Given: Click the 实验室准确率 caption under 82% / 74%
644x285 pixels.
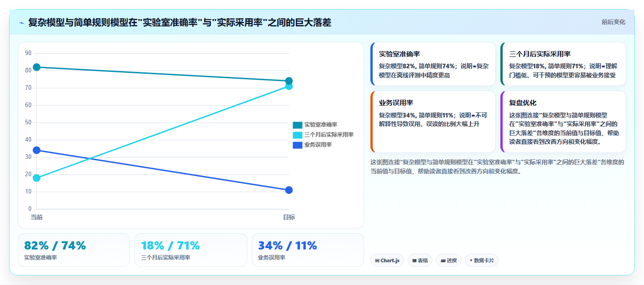Looking at the screenshot, I should (x=40, y=258).
